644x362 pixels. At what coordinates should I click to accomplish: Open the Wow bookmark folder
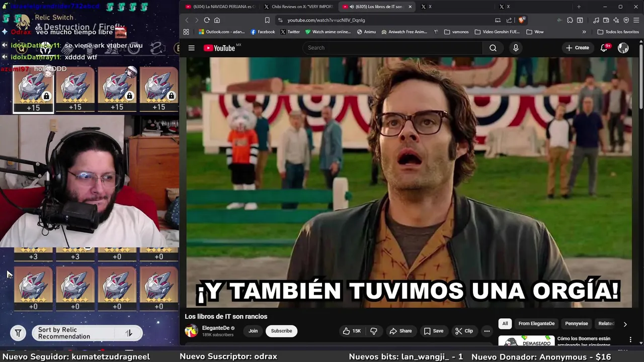(x=535, y=32)
